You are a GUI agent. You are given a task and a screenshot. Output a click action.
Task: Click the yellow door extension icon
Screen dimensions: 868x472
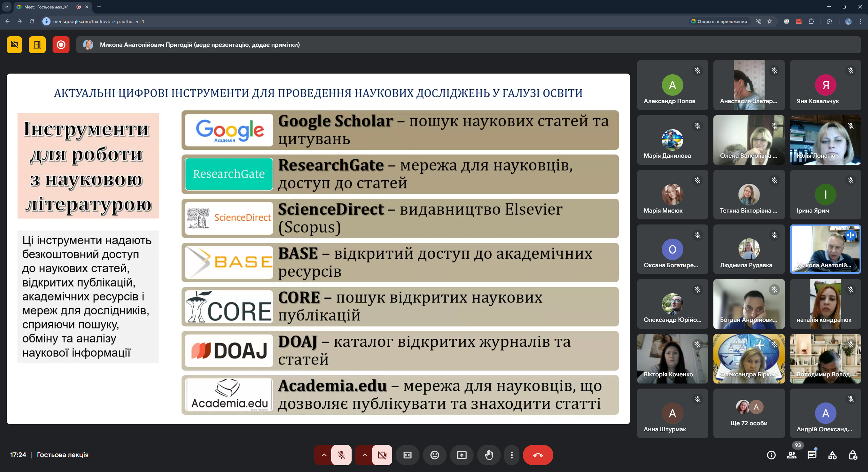point(37,45)
